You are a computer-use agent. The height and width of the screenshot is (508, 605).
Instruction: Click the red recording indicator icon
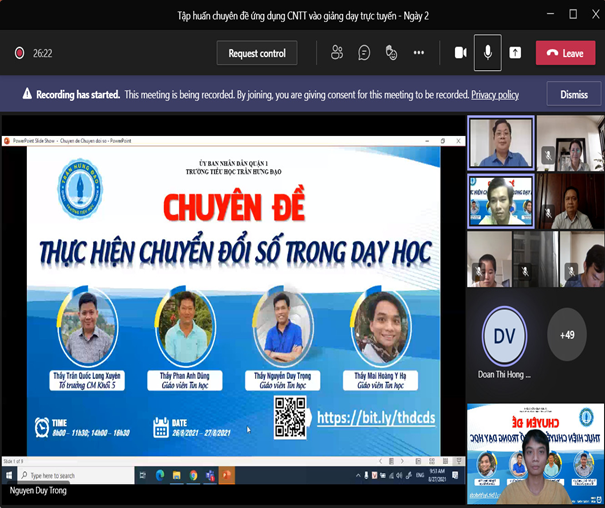click(x=19, y=53)
